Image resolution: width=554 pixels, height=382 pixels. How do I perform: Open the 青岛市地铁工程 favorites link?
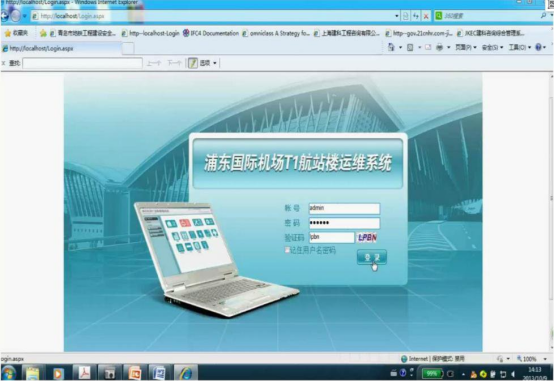click(83, 33)
